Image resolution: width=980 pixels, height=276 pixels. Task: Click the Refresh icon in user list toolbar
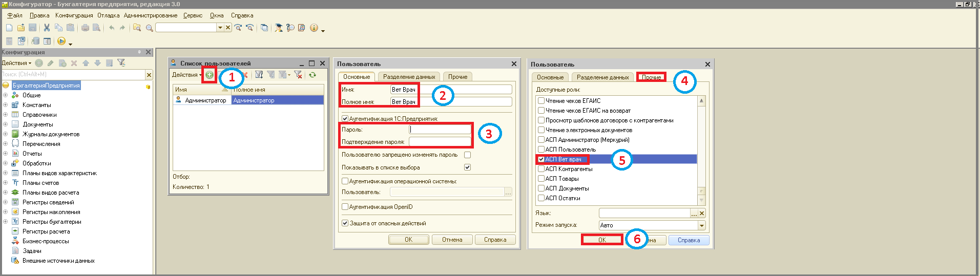coord(312,75)
